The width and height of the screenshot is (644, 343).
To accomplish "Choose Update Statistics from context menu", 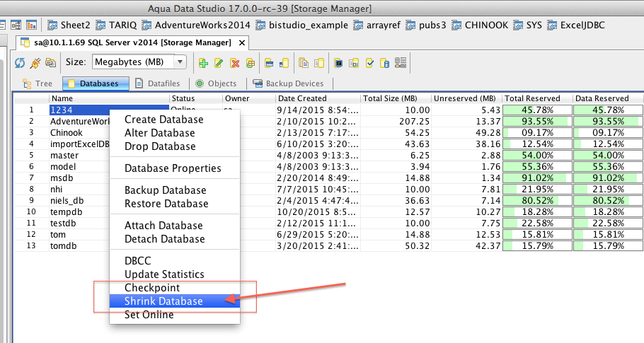I will pos(175,274).
